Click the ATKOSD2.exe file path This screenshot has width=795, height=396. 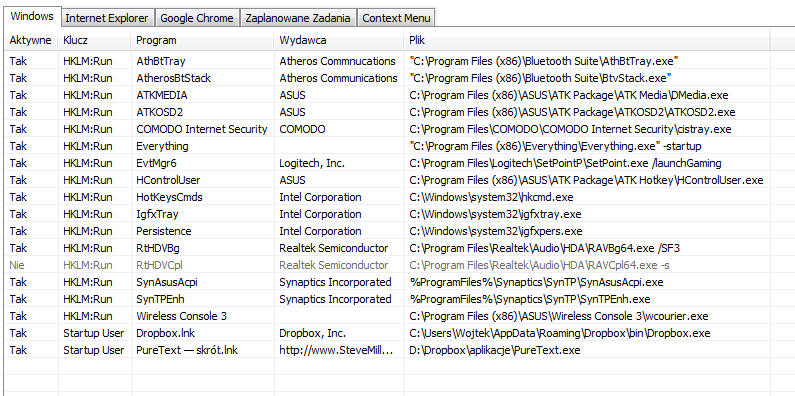(572, 112)
